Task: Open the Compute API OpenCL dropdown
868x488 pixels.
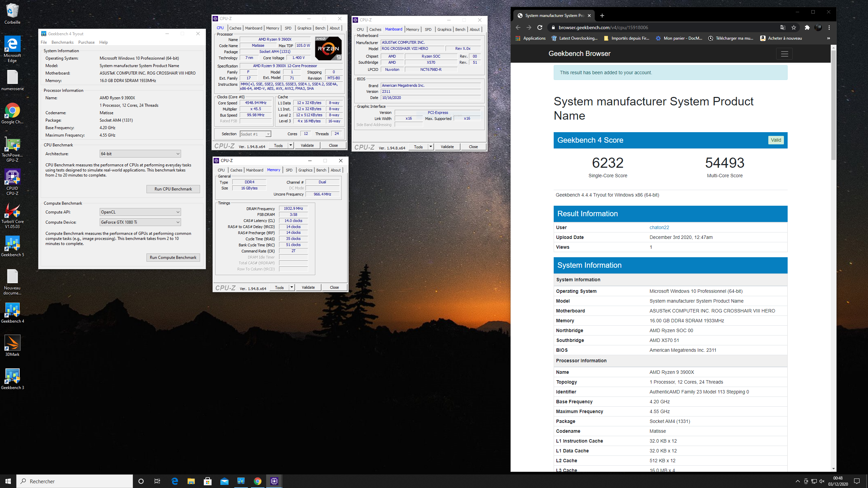Action: pos(140,212)
